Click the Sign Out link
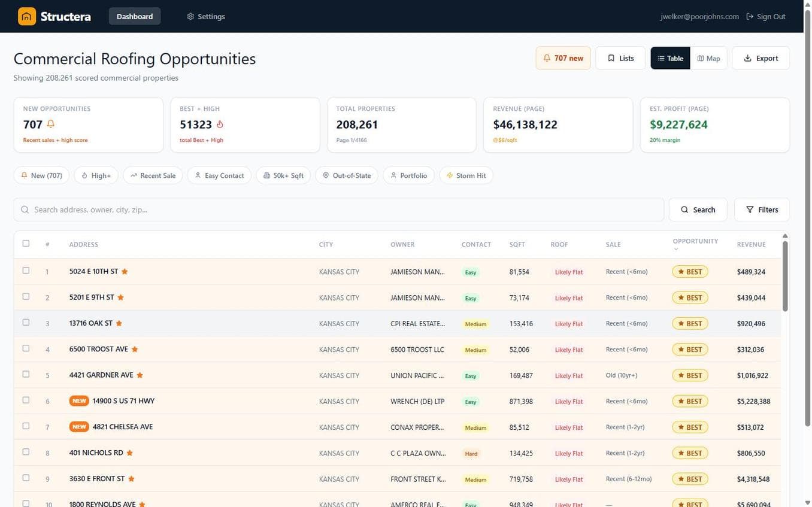812x507 pixels. 765,16
